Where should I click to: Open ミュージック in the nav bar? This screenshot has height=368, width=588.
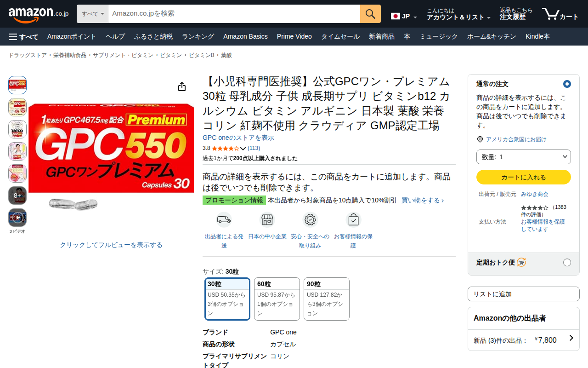point(439,37)
